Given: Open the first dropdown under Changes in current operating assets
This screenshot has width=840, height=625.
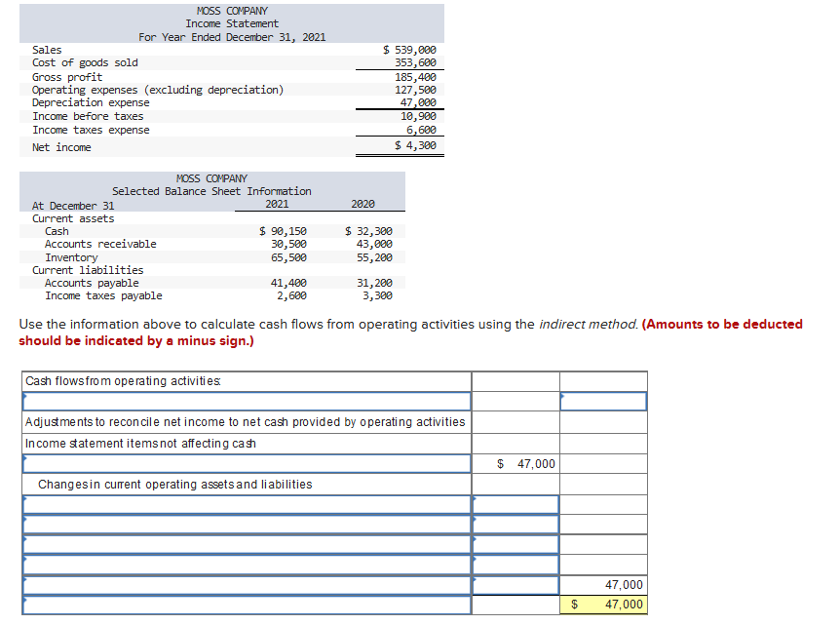Looking at the screenshot, I should (x=247, y=504).
